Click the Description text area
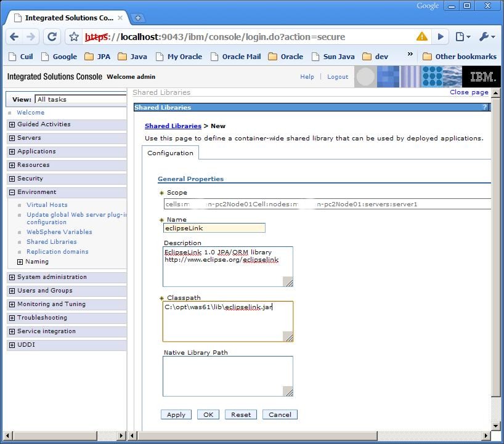This screenshot has height=444, width=504. (x=228, y=266)
